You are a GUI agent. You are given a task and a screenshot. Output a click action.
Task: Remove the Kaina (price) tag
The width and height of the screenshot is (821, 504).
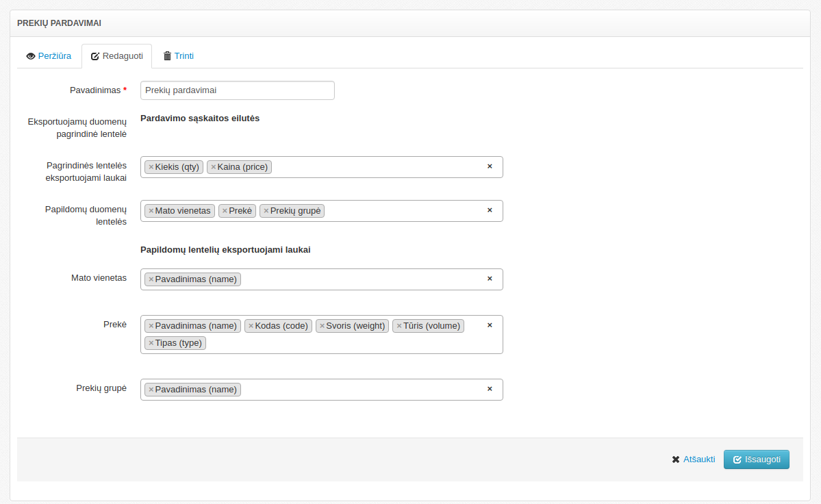coord(213,167)
